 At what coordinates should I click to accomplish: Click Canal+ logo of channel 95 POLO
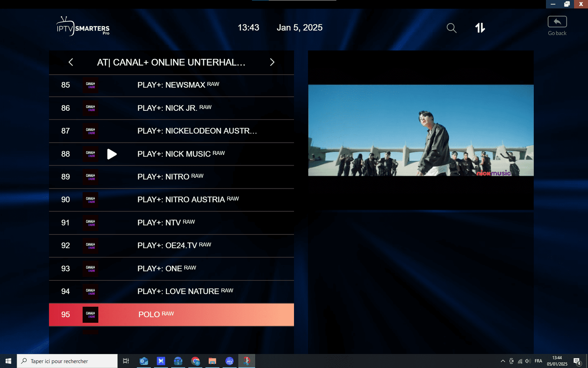[x=90, y=315]
